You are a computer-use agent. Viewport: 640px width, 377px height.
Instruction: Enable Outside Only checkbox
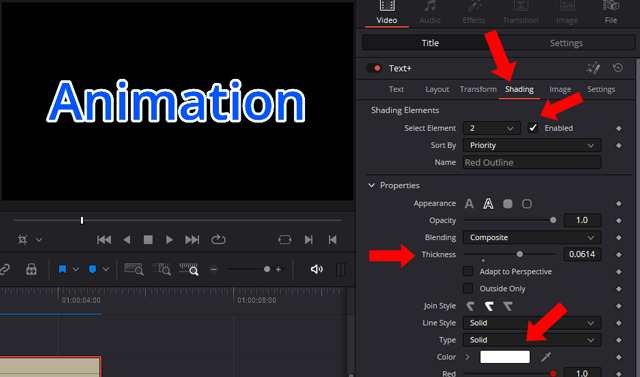tap(468, 288)
